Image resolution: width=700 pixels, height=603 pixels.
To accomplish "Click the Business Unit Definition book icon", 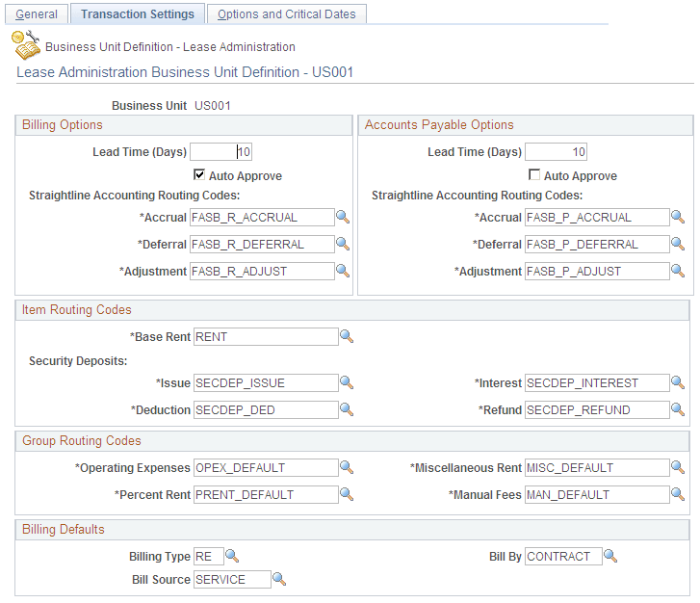I will (26, 45).
